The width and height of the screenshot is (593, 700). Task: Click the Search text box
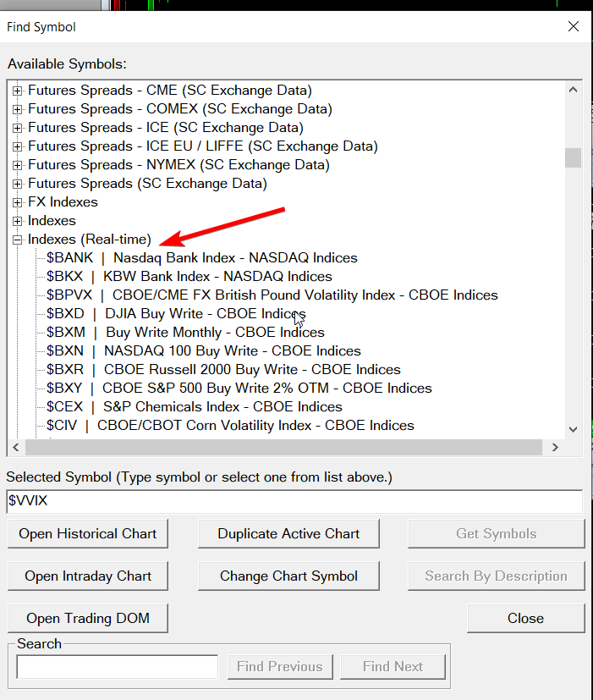click(x=118, y=667)
